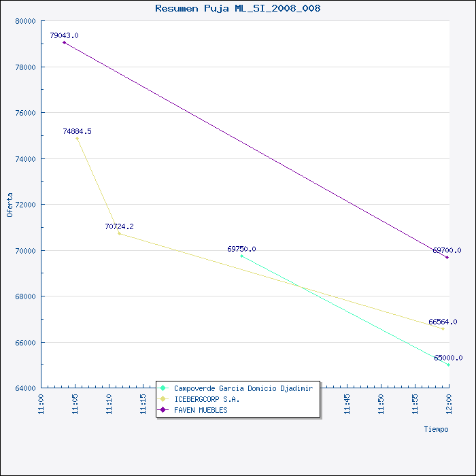Select the yellow marker at 70724.2
Image resolution: width=476 pixels, height=476 pixels.
point(119,233)
